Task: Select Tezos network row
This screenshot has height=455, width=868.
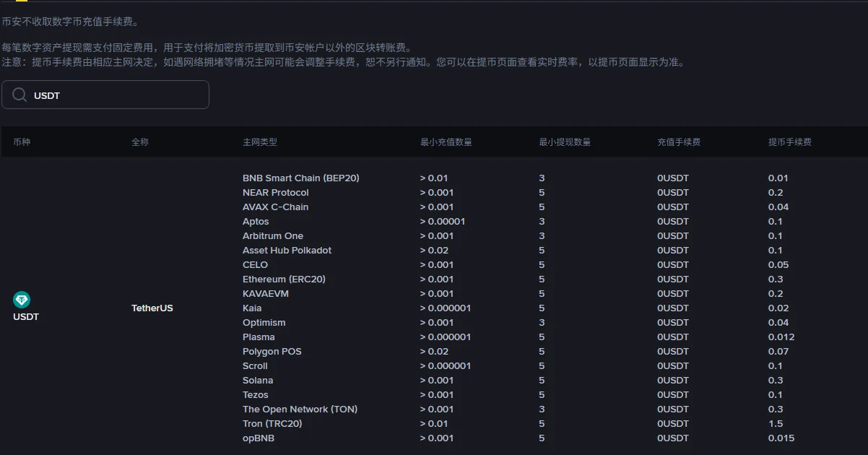Action: pyautogui.click(x=256, y=395)
